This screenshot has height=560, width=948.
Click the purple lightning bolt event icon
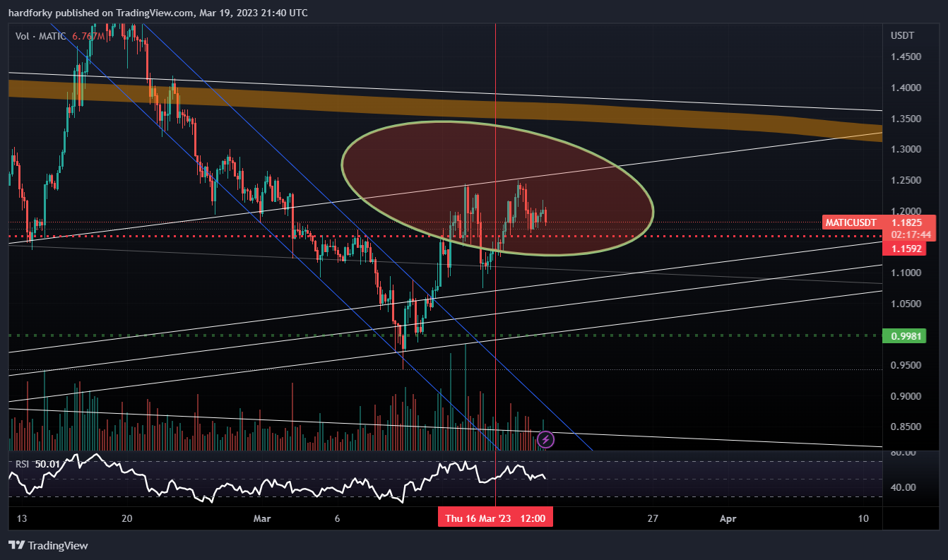click(545, 439)
